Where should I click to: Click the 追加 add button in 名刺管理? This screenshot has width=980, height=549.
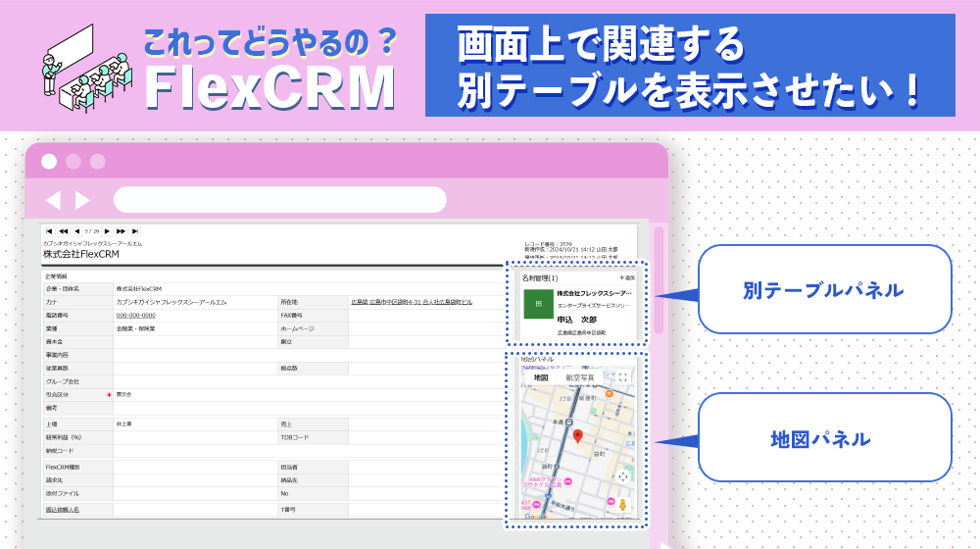(x=627, y=278)
